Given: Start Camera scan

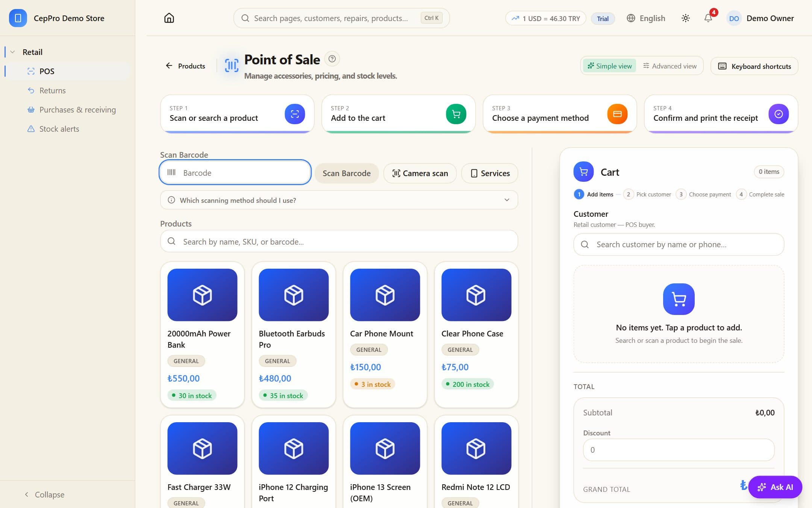Looking at the screenshot, I should pos(420,173).
